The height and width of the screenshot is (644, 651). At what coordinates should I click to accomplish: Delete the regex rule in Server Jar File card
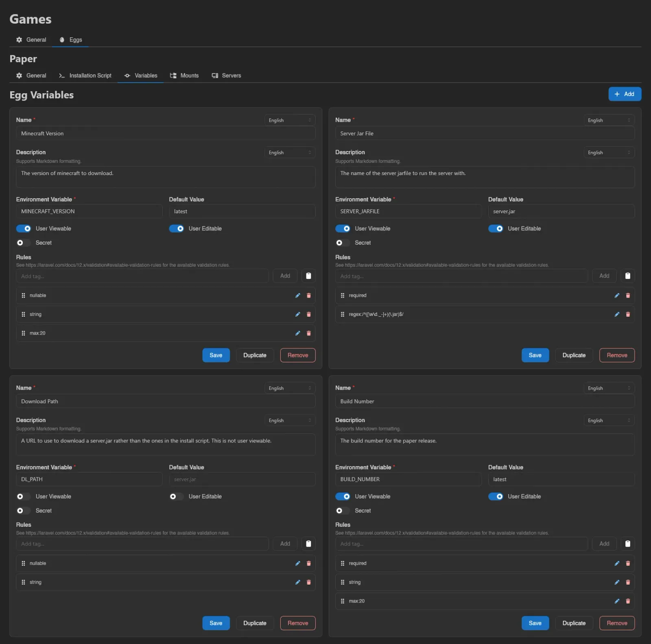tap(628, 314)
